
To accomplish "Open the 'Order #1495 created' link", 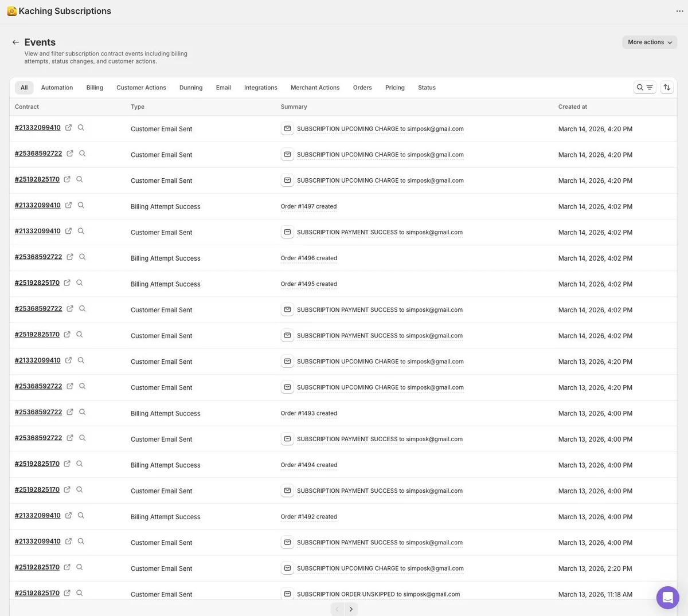I will 309,284.
